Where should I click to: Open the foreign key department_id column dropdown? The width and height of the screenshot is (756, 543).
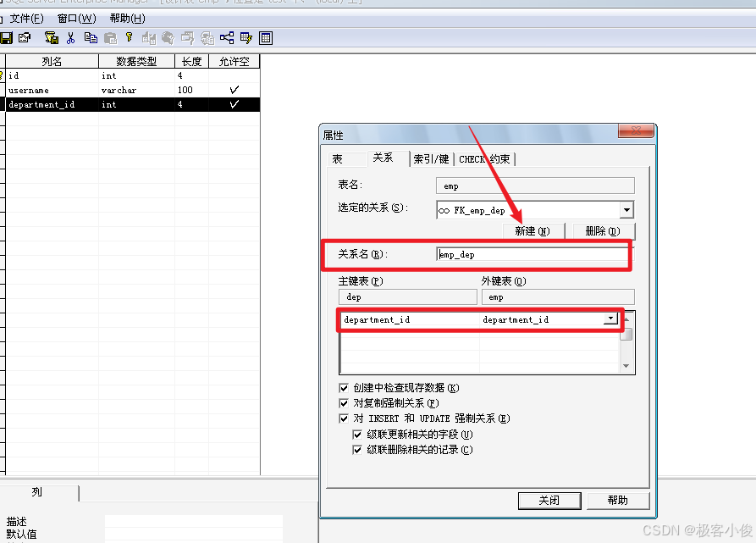click(611, 319)
